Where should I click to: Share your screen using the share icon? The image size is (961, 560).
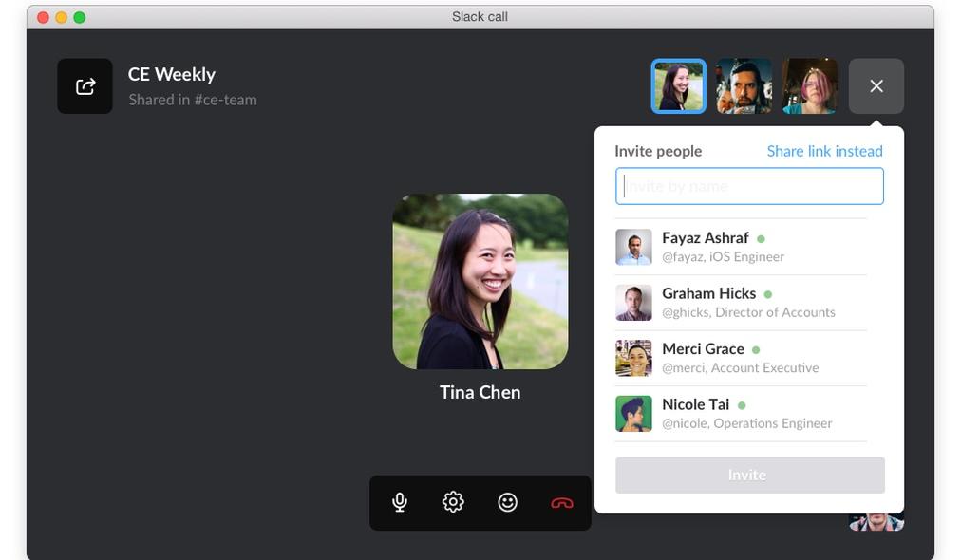click(x=85, y=85)
